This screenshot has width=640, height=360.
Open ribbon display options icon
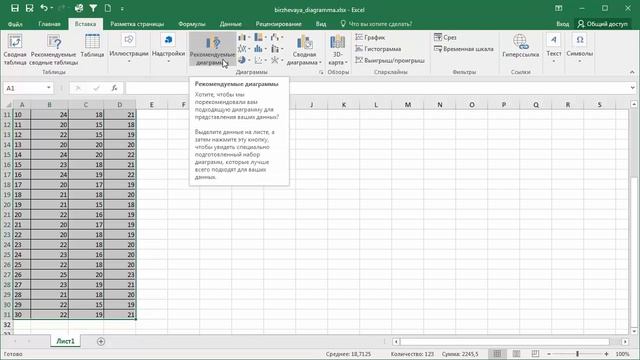[x=558, y=8]
